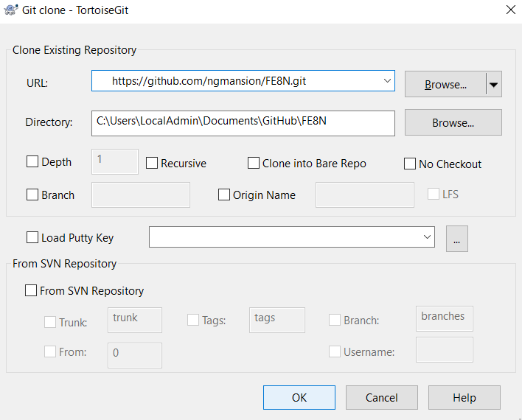The image size is (522, 420).
Task: Expand the URL history dropdown arrow
Action: click(x=387, y=81)
